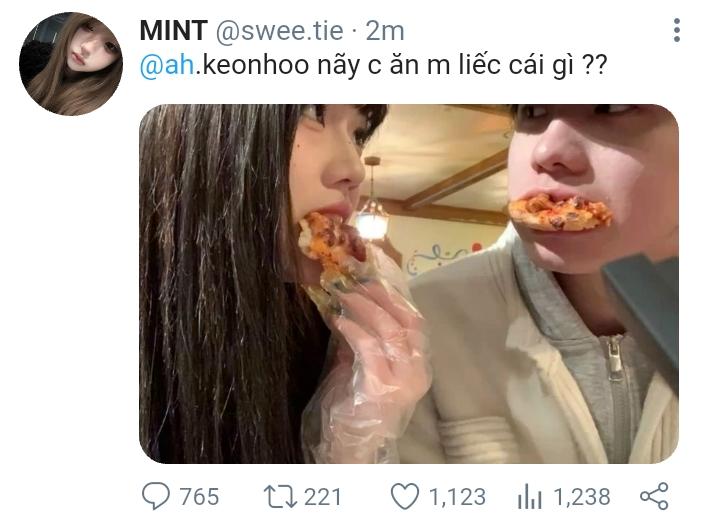Click the 221 retweets count
Screen dimensions: 719x519
[322, 496]
